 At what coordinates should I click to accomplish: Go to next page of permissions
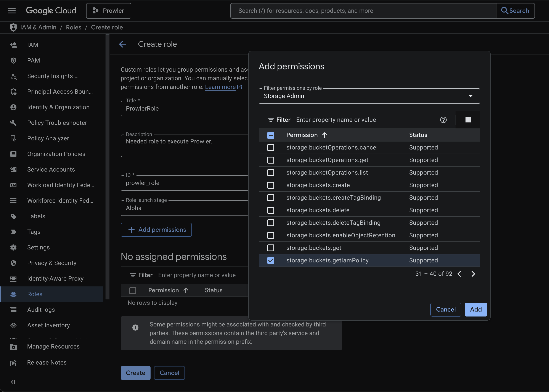(x=473, y=274)
